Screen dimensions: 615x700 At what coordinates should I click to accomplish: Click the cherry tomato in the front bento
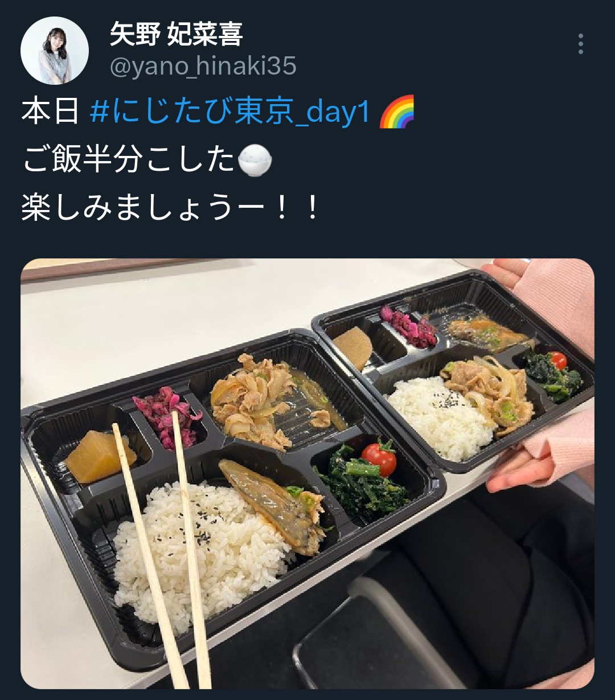click(379, 458)
